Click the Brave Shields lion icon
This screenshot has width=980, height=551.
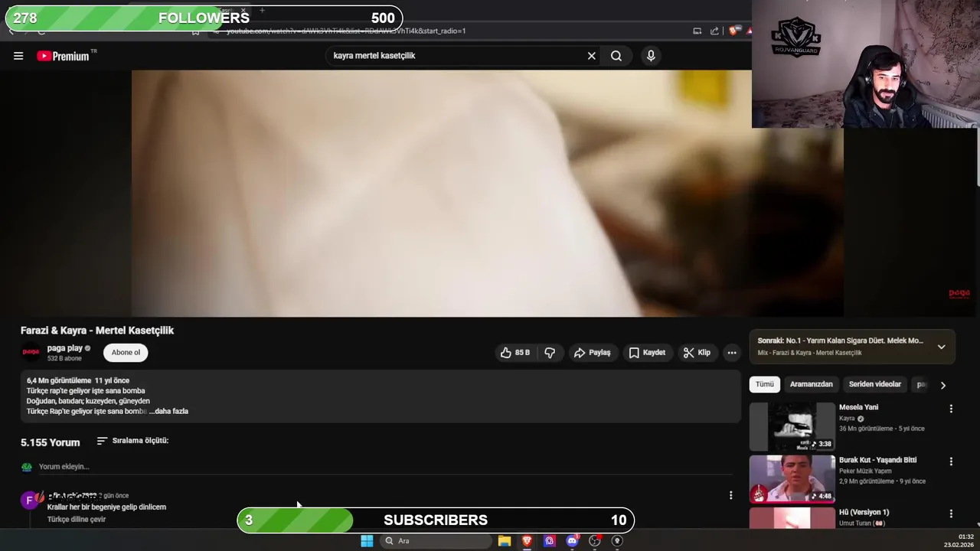coord(733,31)
